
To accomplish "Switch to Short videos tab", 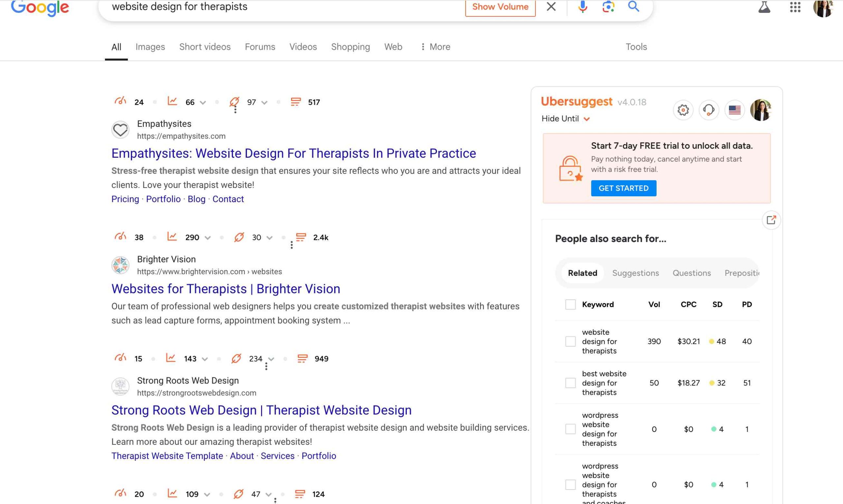I will click(x=205, y=47).
